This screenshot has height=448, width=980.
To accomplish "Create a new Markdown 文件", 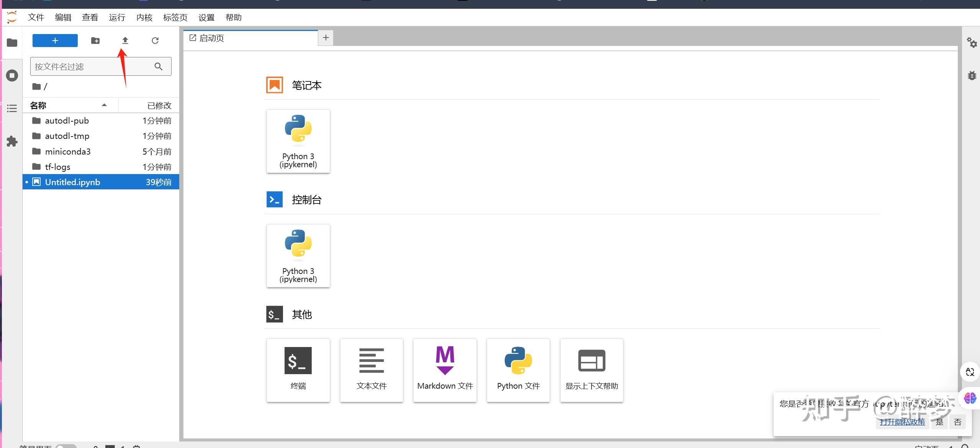I will pos(445,370).
